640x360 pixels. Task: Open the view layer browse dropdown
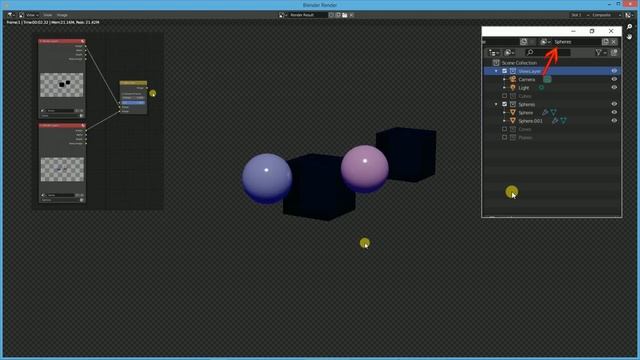[545, 42]
